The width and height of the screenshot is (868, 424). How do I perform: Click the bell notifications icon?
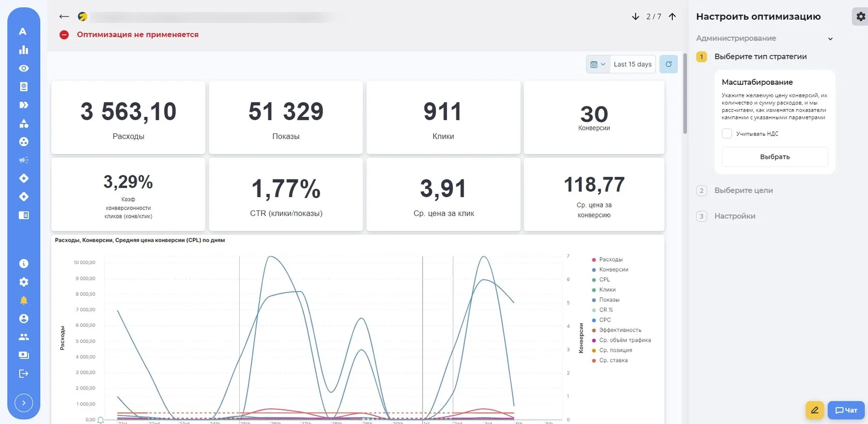(x=24, y=300)
